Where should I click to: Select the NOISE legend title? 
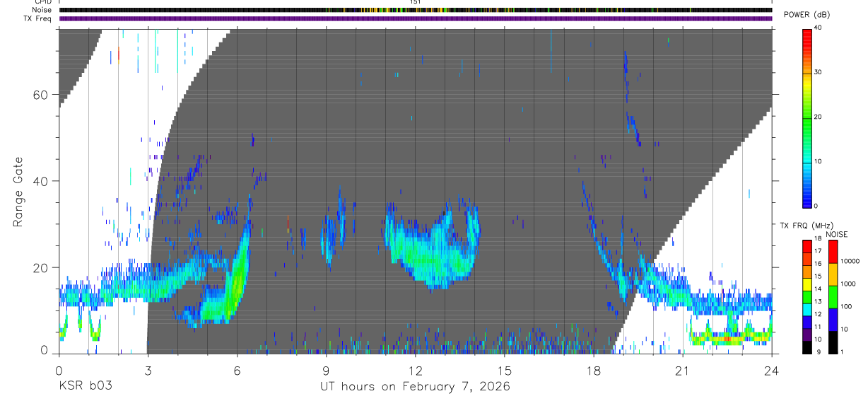[837, 234]
